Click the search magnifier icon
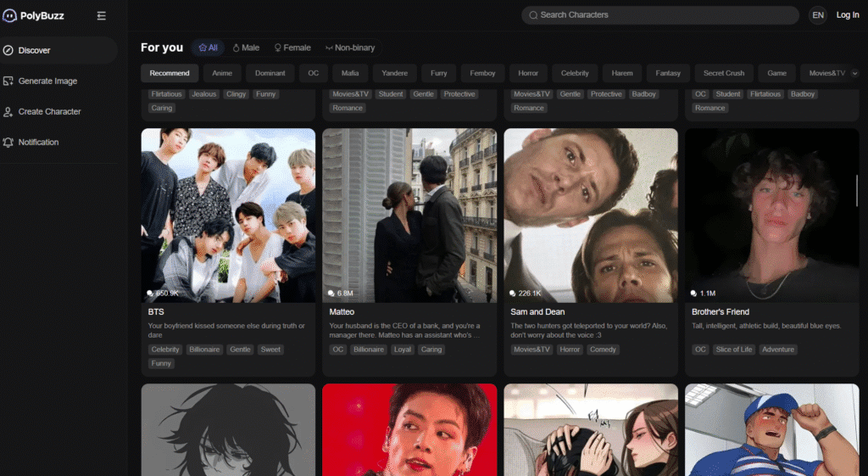Image resolution: width=868 pixels, height=476 pixels. [x=533, y=15]
